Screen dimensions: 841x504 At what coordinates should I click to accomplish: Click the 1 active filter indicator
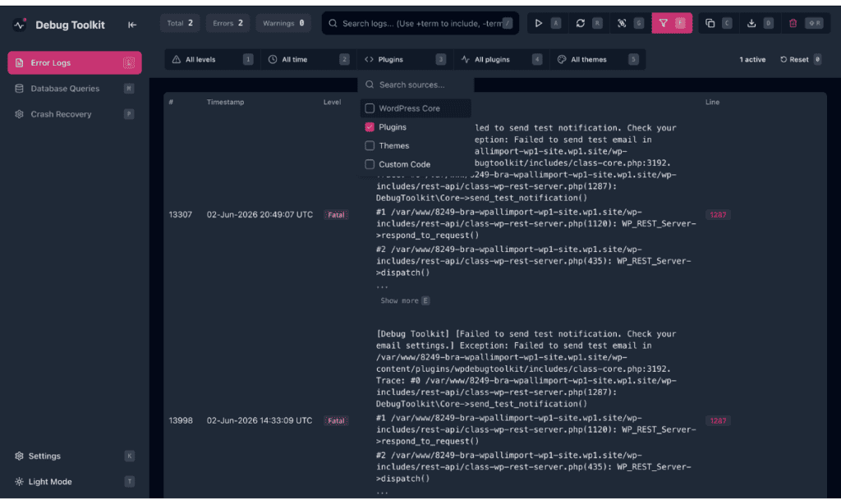tap(752, 60)
